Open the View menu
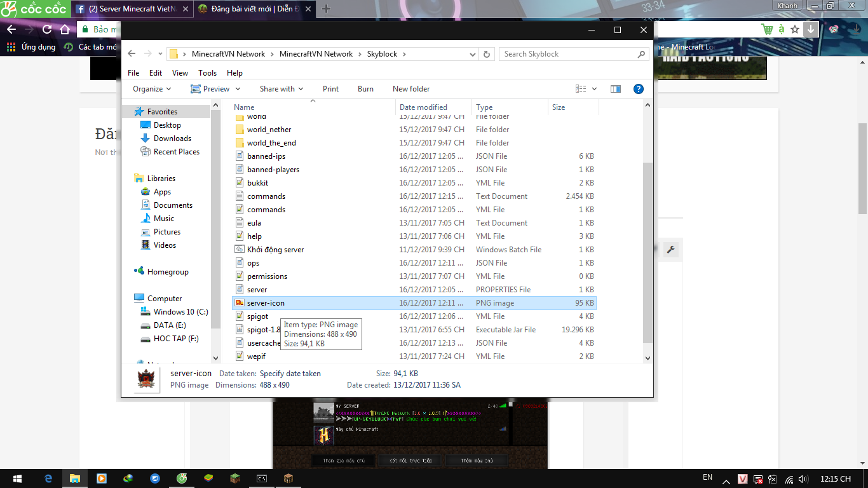This screenshot has width=868, height=488. (x=180, y=73)
